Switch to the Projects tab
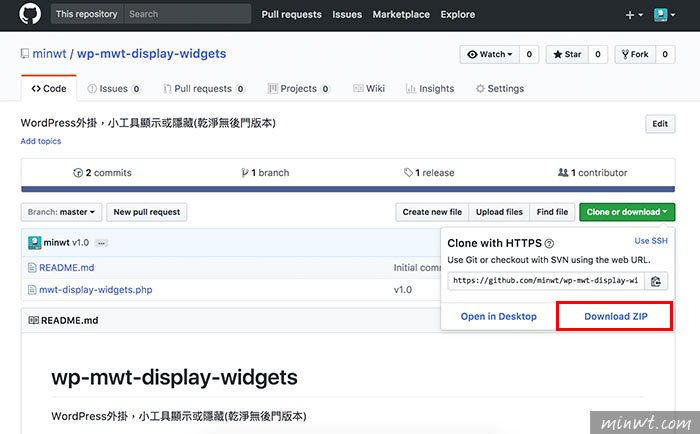Image resolution: width=700 pixels, height=434 pixels. pos(298,88)
